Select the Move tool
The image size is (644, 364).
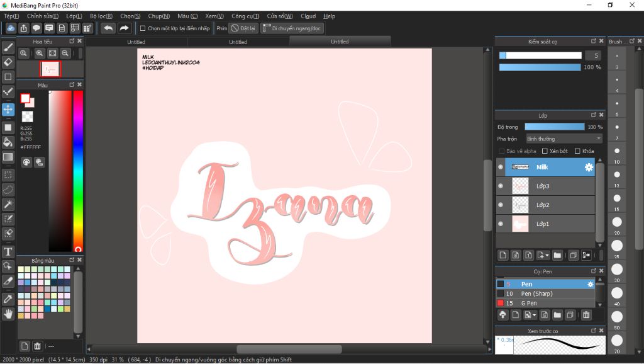8,110
